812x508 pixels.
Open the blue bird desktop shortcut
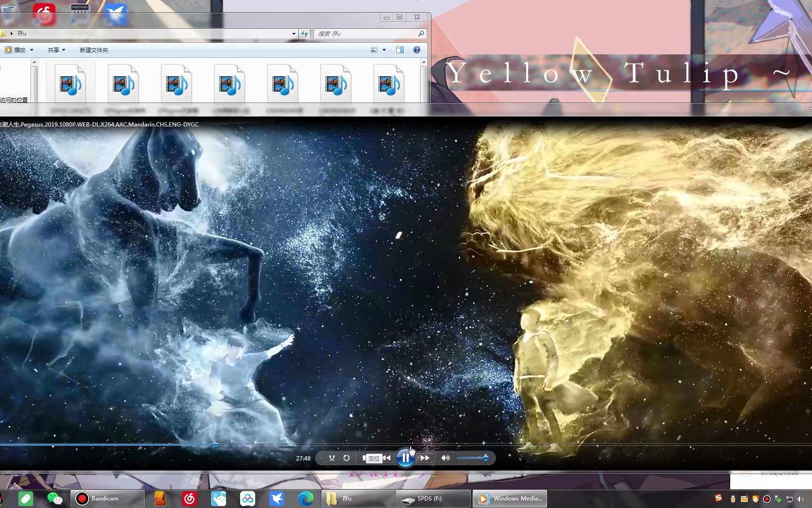tap(116, 14)
